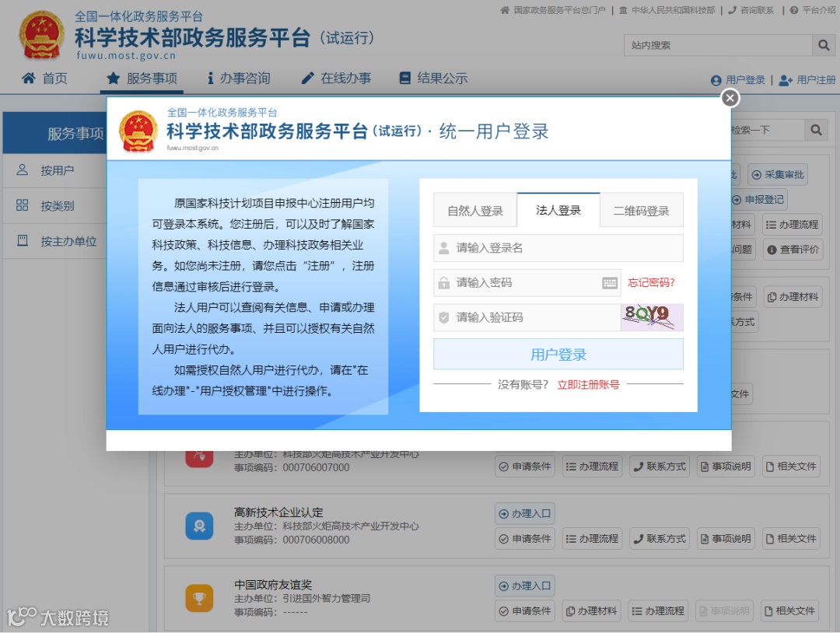Click the national emblem logo in page header
The image size is (840, 633).
tap(42, 35)
